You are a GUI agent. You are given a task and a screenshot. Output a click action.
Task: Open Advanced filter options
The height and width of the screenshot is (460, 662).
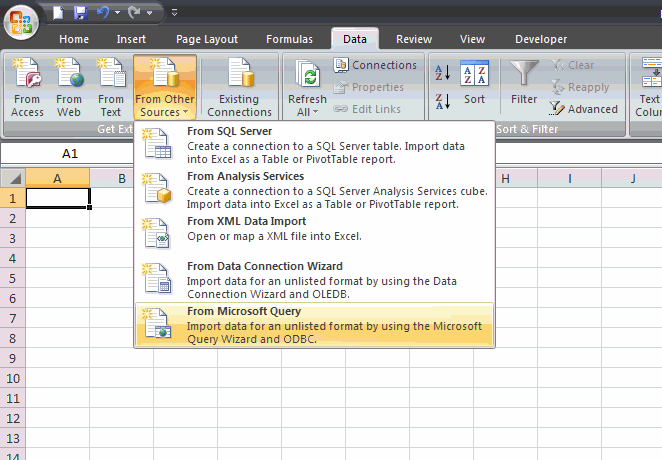(x=584, y=109)
